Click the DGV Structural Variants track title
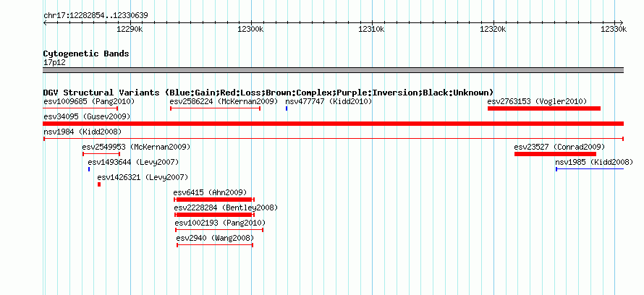644x295 pixels. click(268, 93)
